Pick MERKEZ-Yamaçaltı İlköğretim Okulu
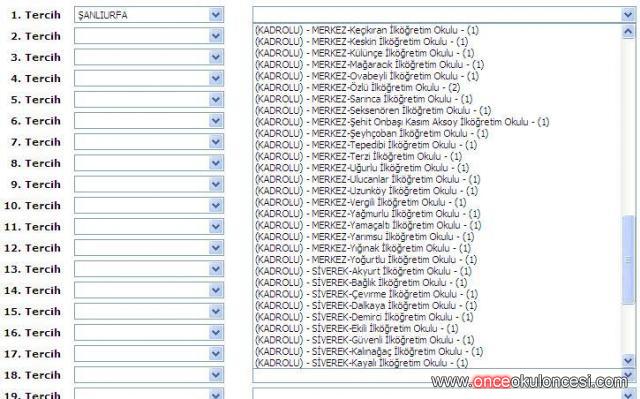This screenshot has width=640, height=399. tap(368, 225)
